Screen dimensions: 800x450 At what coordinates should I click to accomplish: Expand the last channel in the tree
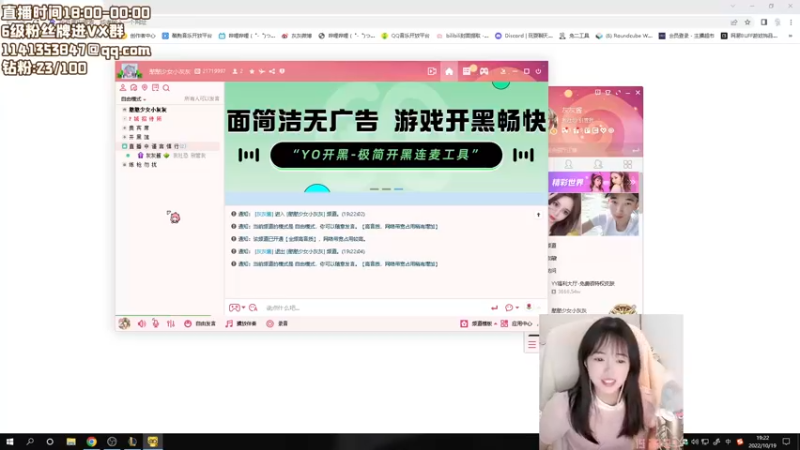click(124, 165)
